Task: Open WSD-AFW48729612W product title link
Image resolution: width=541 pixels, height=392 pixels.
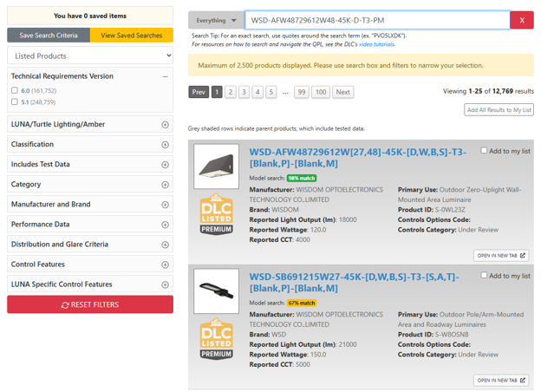Action: (358, 158)
